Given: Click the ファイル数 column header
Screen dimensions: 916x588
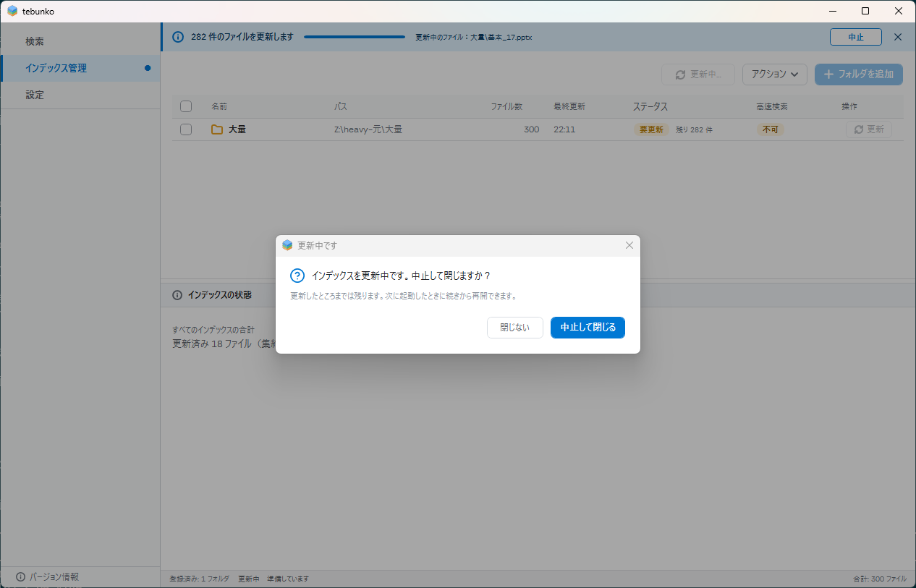Looking at the screenshot, I should click(x=506, y=106).
